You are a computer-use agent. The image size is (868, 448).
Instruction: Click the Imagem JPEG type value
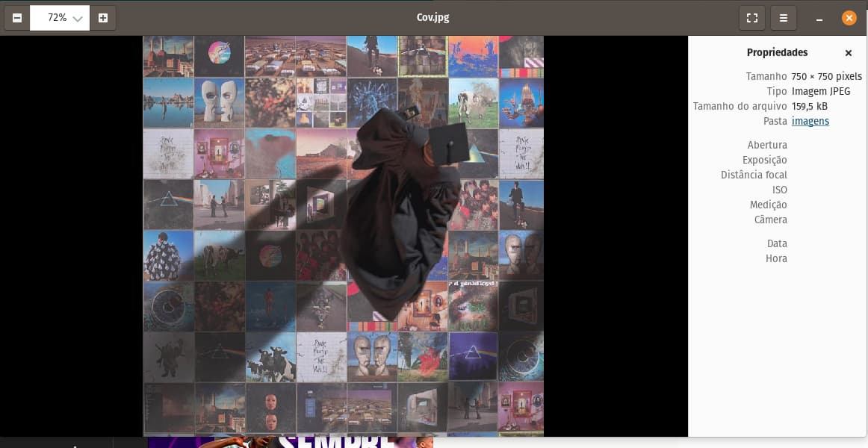pyautogui.click(x=820, y=91)
